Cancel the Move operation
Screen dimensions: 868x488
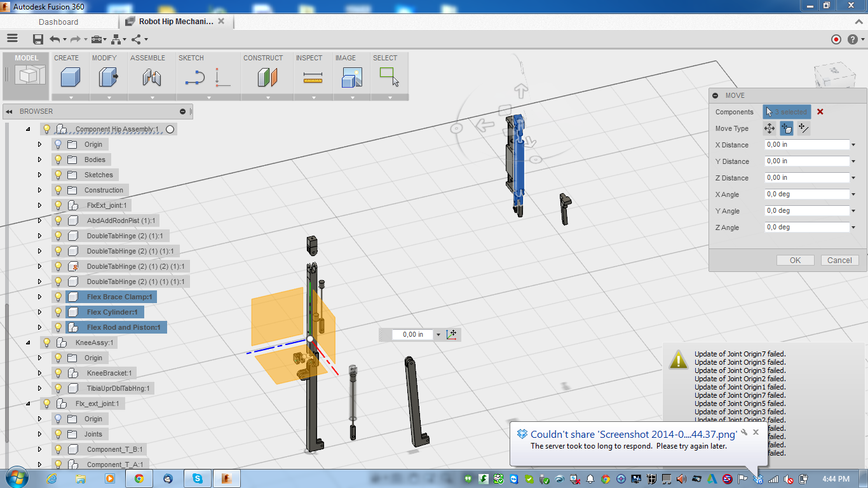pyautogui.click(x=839, y=260)
